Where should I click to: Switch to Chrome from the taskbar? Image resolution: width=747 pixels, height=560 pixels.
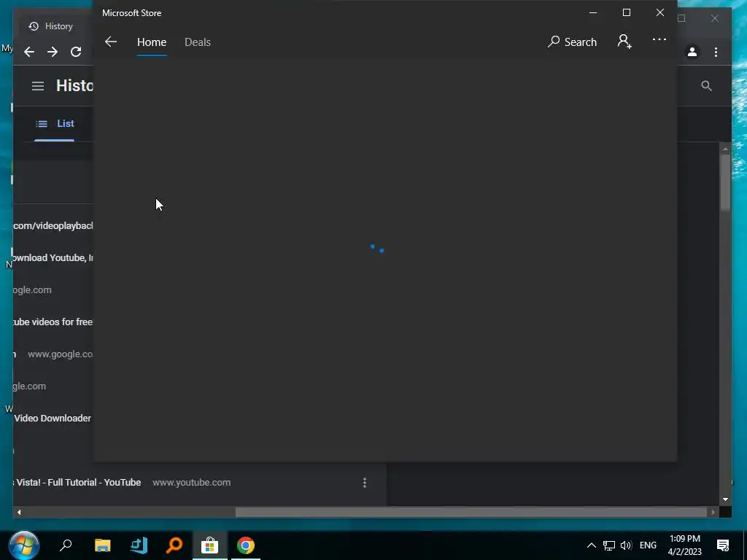(x=246, y=545)
